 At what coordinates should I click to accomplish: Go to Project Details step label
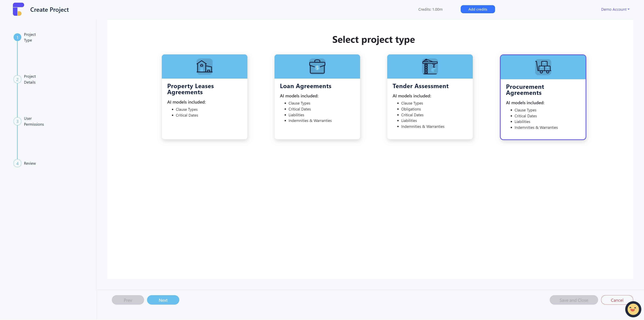[30, 79]
